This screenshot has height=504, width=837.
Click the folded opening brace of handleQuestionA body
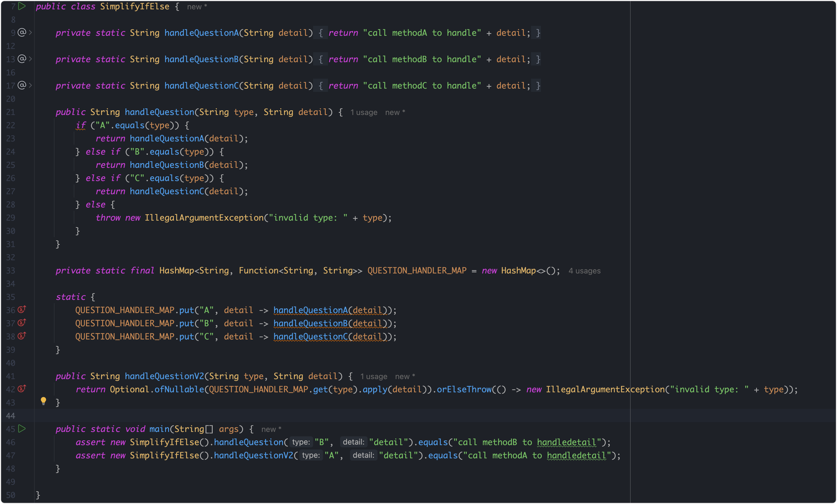click(320, 33)
